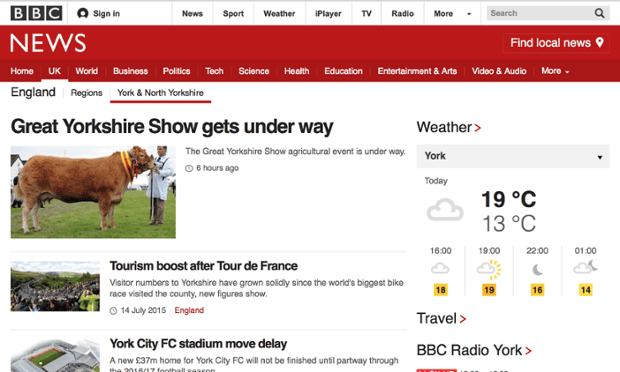Click the red arrow beside Weather
This screenshot has width=620, height=372.
(478, 128)
